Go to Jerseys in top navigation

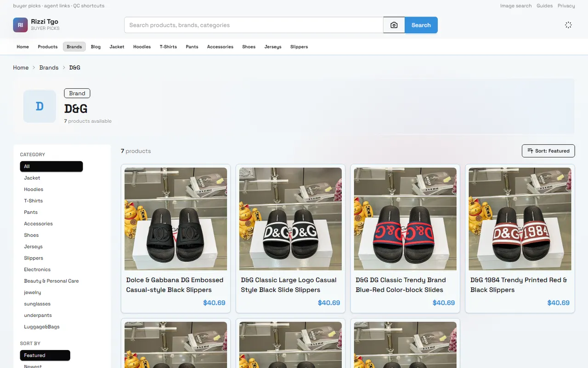tap(273, 47)
